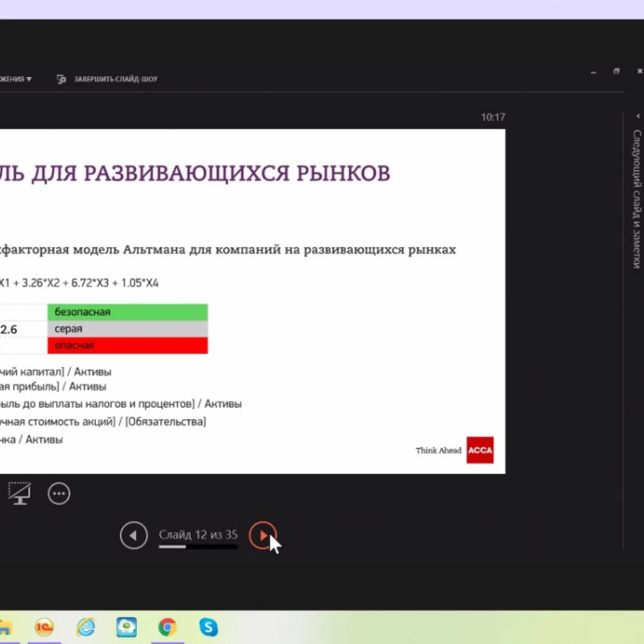Restore down the presenter view window
This screenshot has width=644, height=644.
616,71
